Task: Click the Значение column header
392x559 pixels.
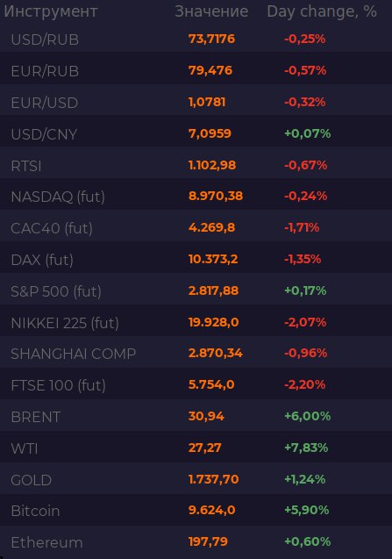Action: pos(211,11)
